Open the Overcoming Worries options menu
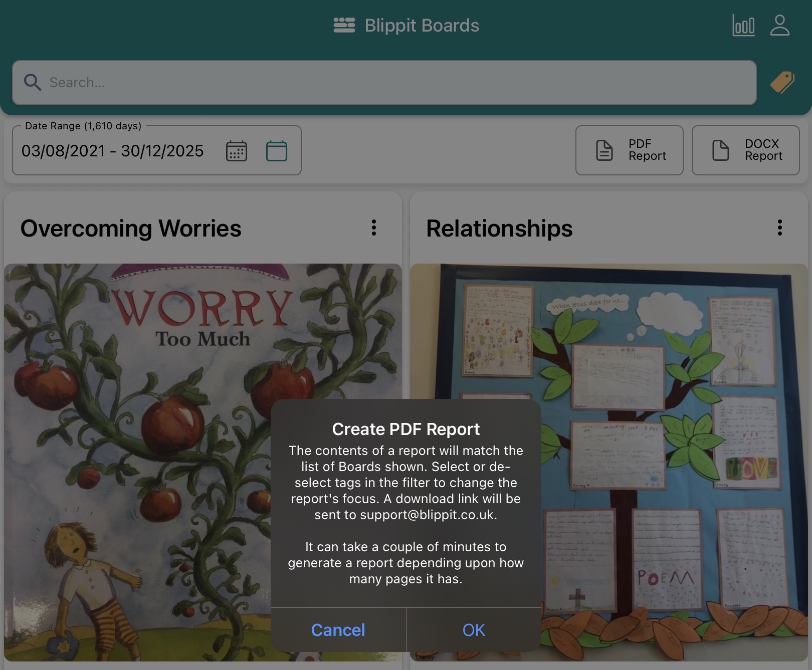 pyautogui.click(x=374, y=229)
